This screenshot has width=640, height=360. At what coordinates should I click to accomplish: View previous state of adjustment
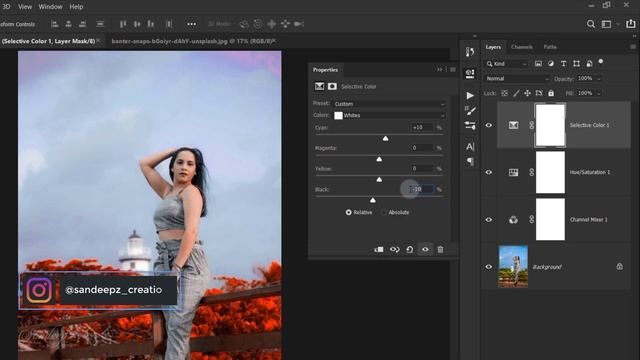[x=394, y=249]
